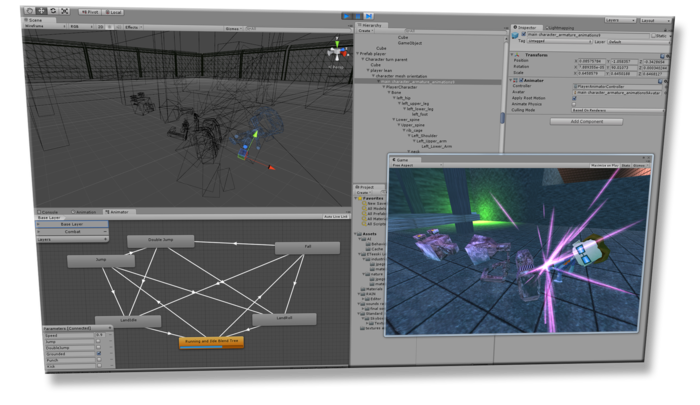Click the Add Component button
This screenshot has height=405, width=700.
coord(587,121)
